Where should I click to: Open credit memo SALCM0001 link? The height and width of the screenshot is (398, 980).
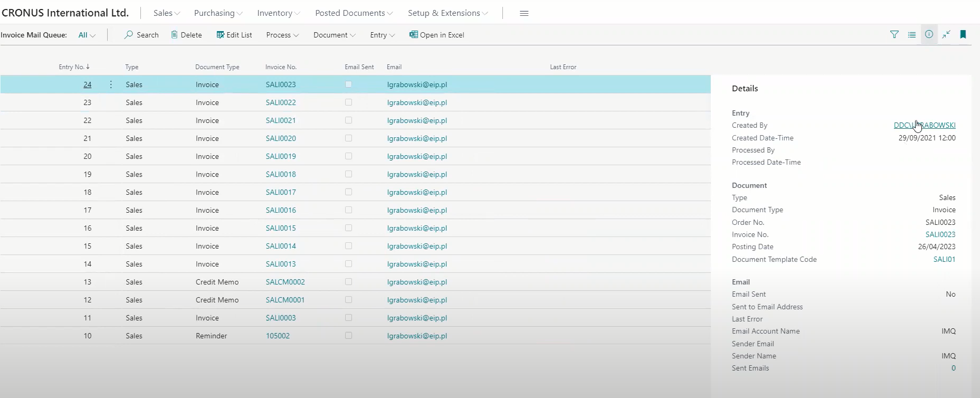coord(286,300)
